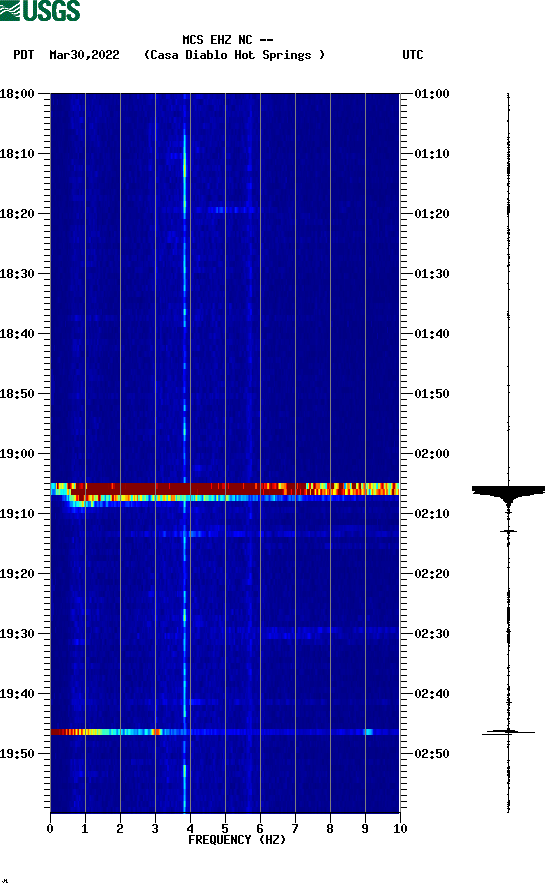
Task: Click the 02:10 UTC time label
Action: pos(432,514)
